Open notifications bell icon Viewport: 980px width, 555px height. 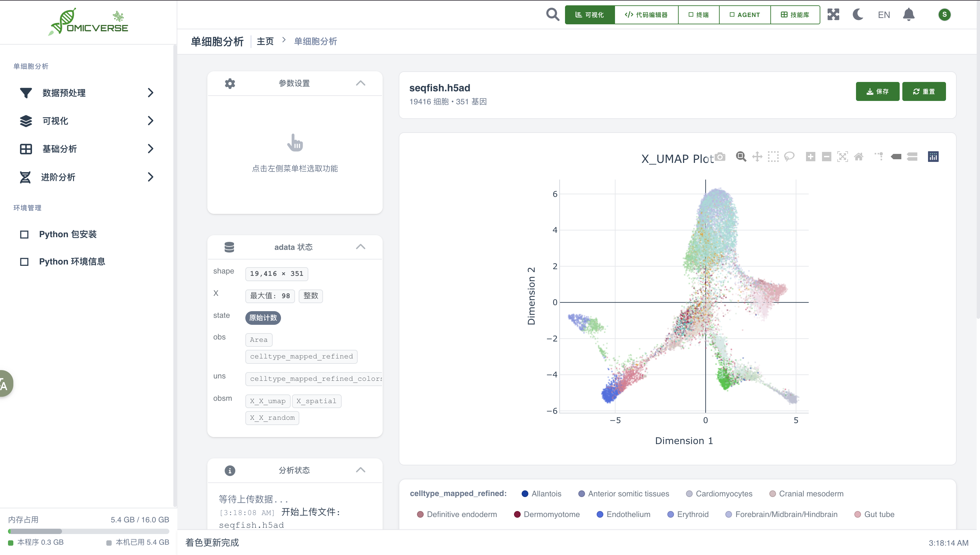909,15
